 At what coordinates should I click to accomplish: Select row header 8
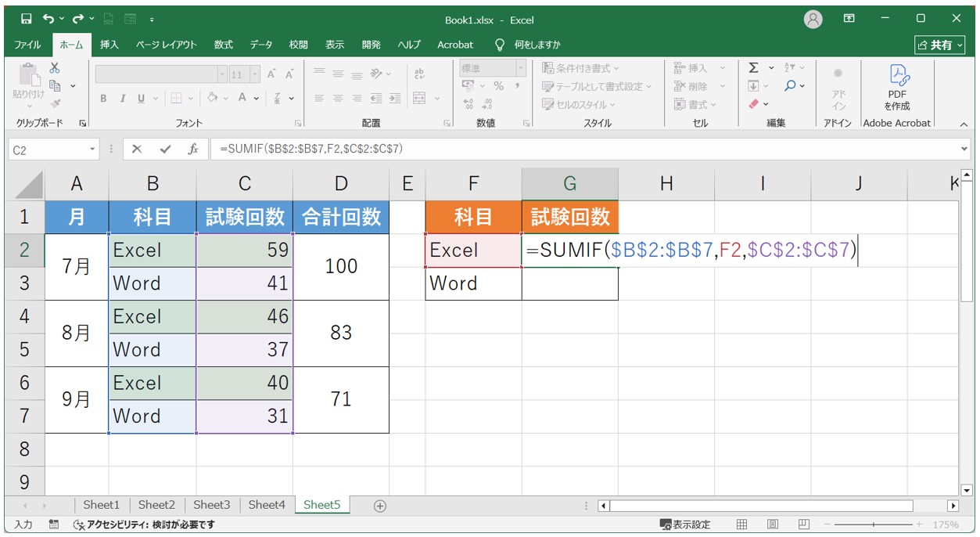(x=24, y=449)
